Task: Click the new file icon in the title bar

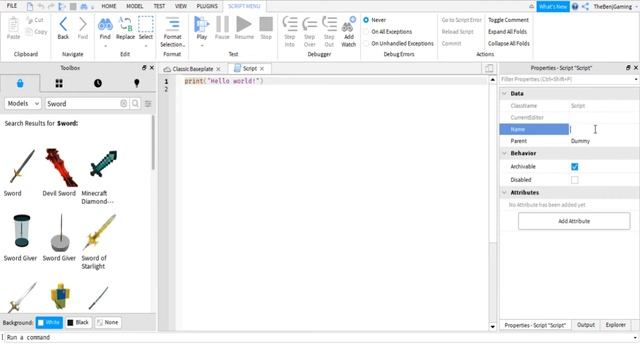Action: click(x=30, y=6)
